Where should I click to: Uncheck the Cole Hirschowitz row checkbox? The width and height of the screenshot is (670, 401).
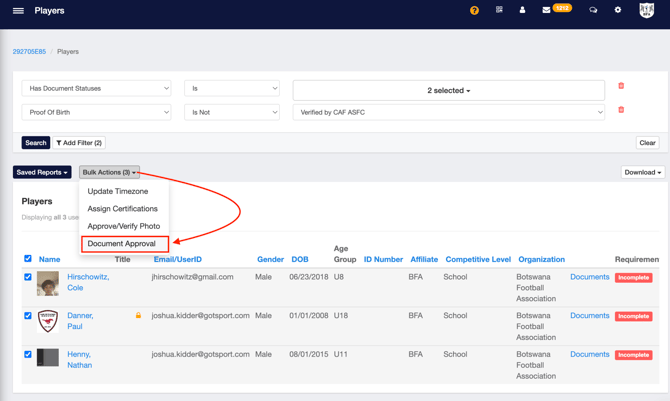(x=28, y=277)
